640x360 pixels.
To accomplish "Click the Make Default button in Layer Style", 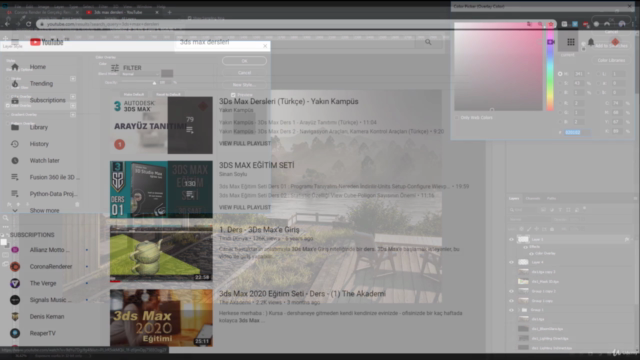I will coord(134,94).
